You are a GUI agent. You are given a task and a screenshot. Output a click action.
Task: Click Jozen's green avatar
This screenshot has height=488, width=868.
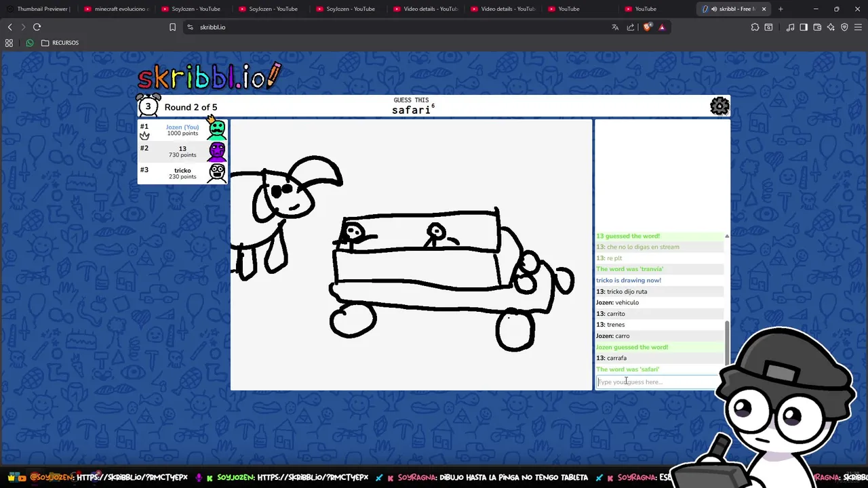point(216,129)
